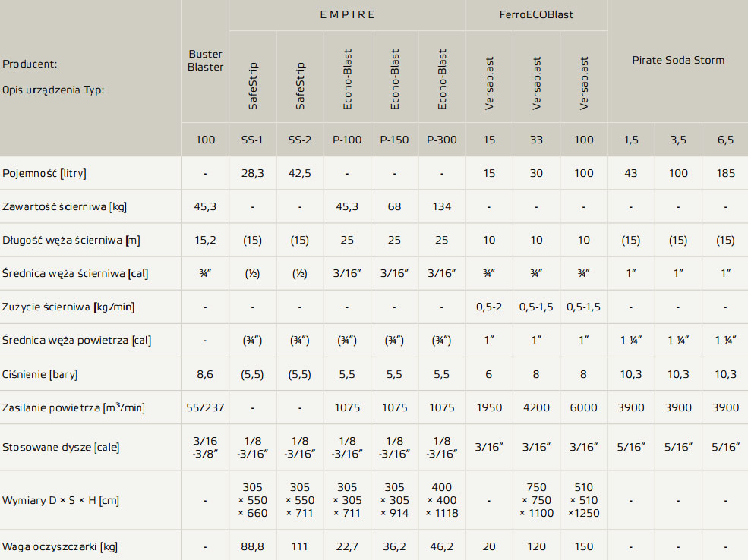Select Waga oczyszczarki [kg] row label
Image resolution: width=748 pixels, height=560 pixels.
pos(60,546)
